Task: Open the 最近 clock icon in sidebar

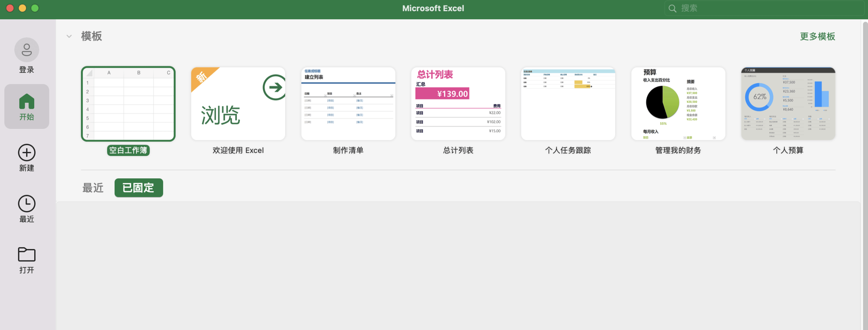Action: tap(26, 203)
